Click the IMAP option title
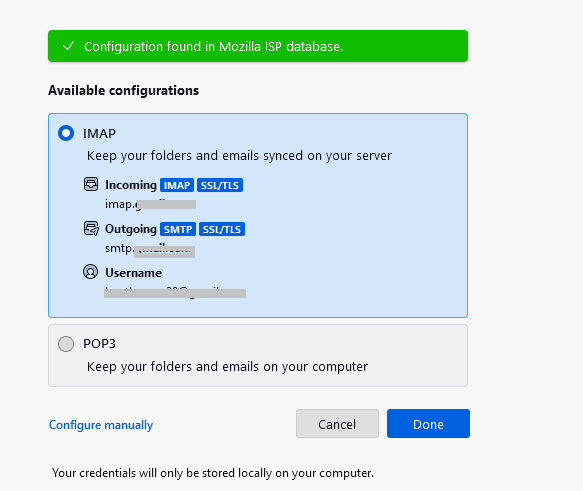The image size is (583, 491). pyautogui.click(x=99, y=133)
